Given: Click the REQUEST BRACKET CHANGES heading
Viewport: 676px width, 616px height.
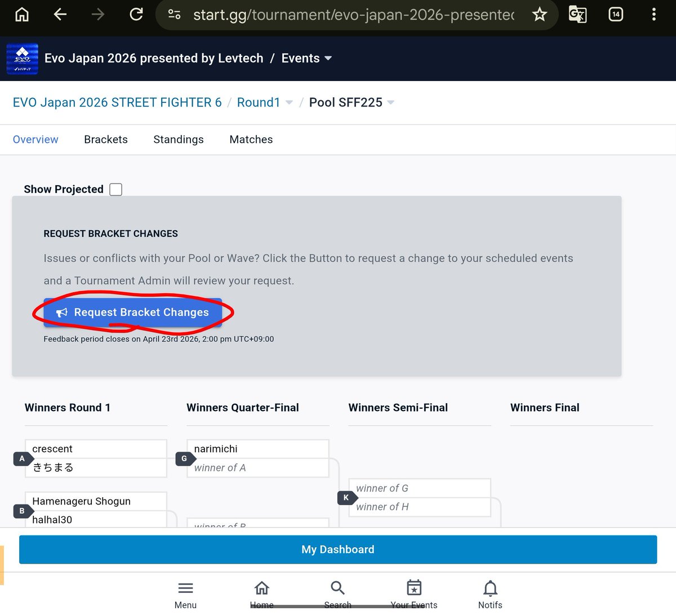Looking at the screenshot, I should pos(111,234).
